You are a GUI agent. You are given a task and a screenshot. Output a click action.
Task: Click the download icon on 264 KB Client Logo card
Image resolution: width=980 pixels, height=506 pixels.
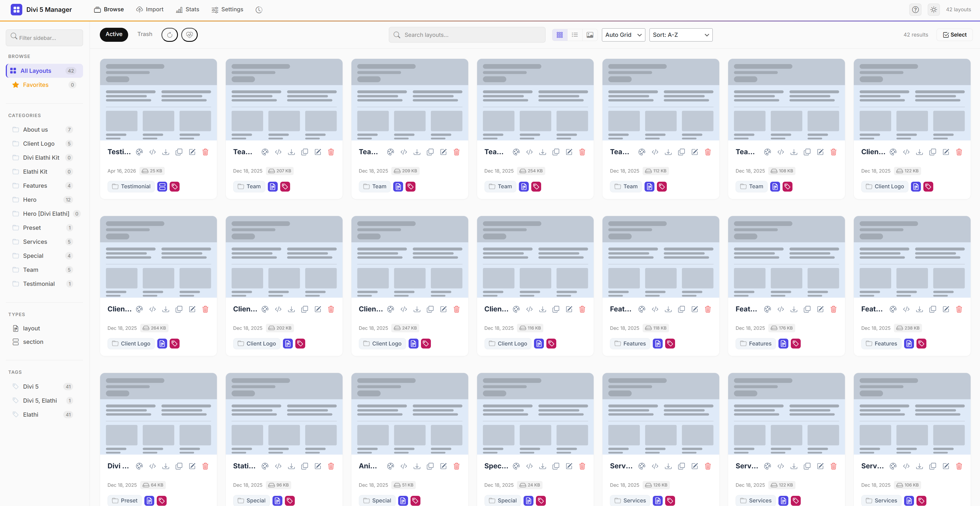click(166, 309)
